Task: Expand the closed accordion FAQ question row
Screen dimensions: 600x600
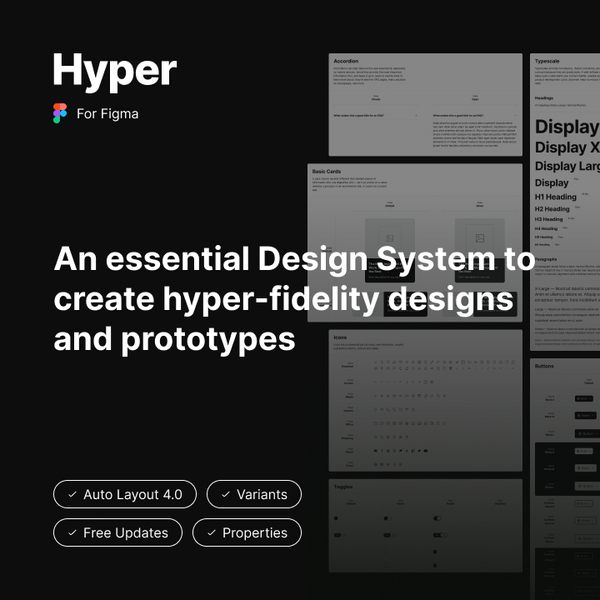Action: tap(375, 115)
